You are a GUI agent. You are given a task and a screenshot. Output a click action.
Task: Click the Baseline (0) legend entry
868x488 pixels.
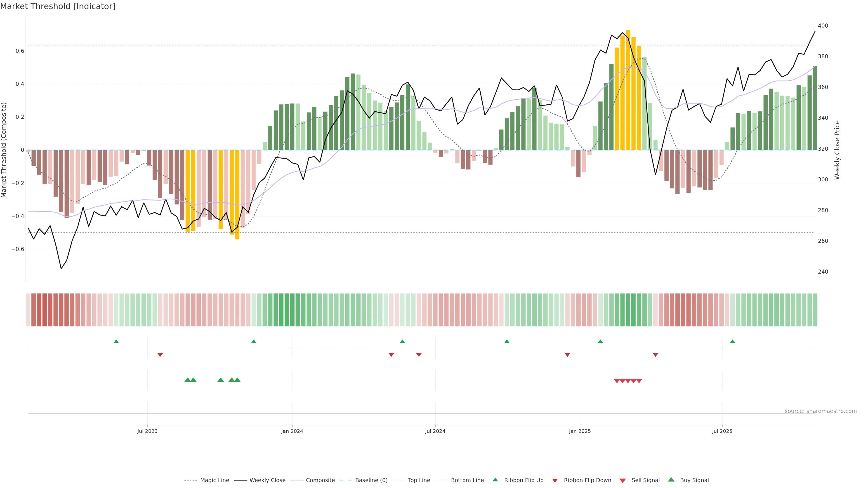(371, 480)
